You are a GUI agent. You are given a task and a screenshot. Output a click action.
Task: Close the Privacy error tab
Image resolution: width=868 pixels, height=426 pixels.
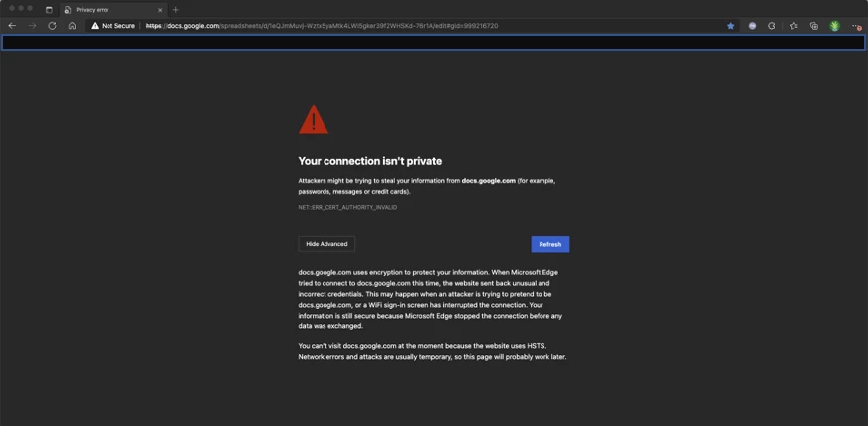[160, 10]
